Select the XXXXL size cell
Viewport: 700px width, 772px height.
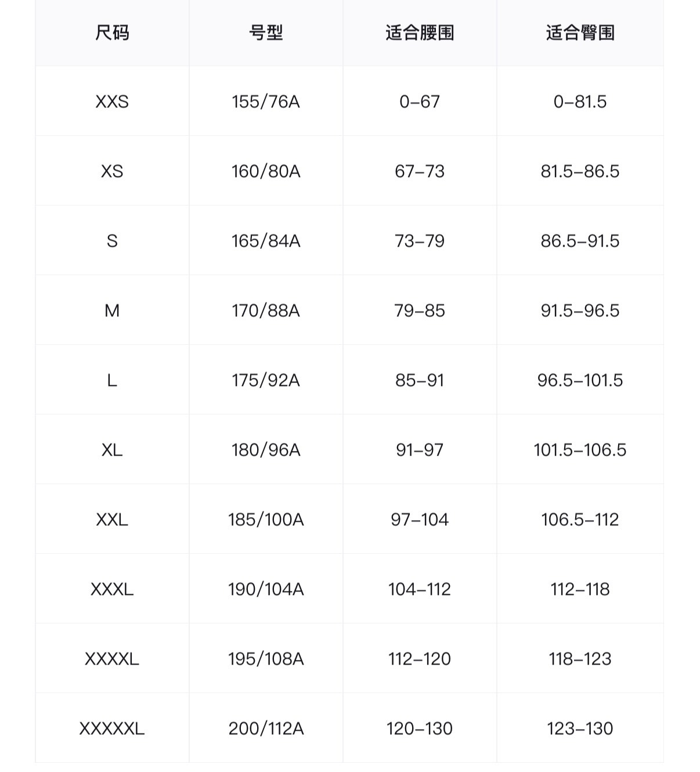(x=112, y=659)
